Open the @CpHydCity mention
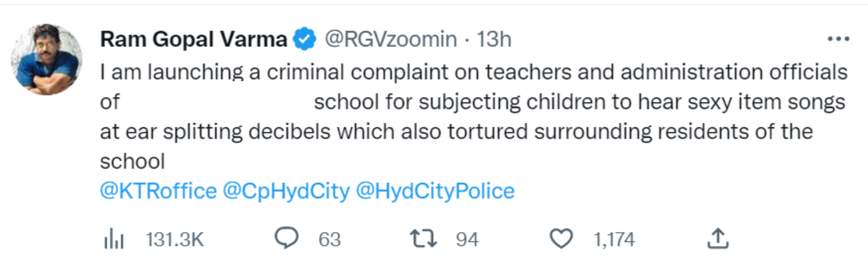The width and height of the screenshot is (868, 269). pos(286,191)
